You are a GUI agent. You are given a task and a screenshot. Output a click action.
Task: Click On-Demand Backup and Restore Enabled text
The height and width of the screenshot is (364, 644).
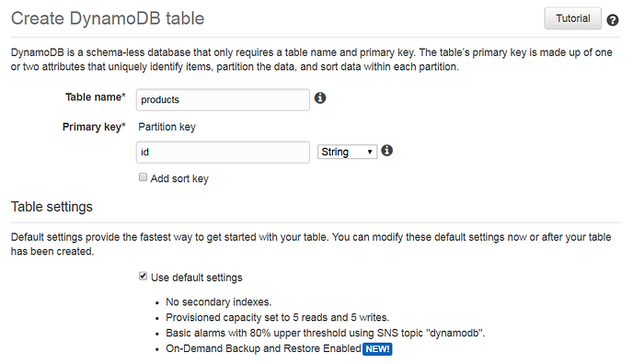pyautogui.click(x=263, y=348)
